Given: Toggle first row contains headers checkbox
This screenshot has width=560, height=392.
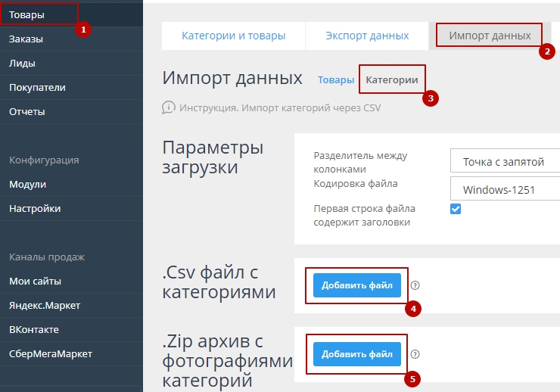Looking at the screenshot, I should [x=456, y=209].
